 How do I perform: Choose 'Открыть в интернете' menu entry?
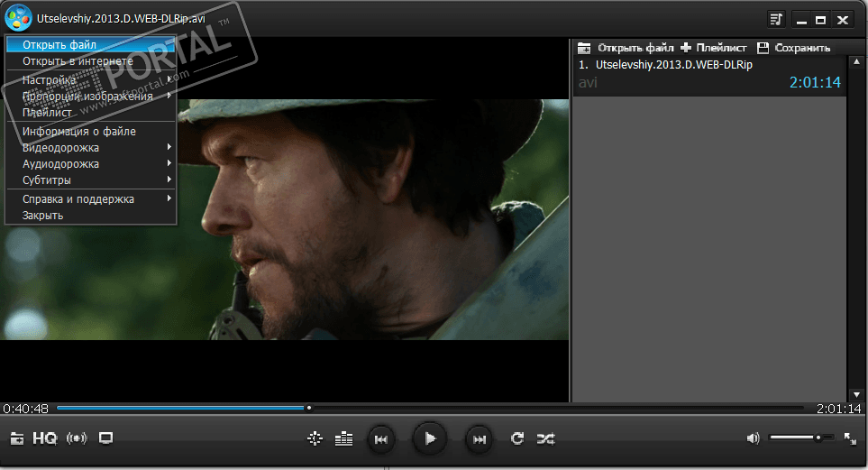(x=91, y=61)
